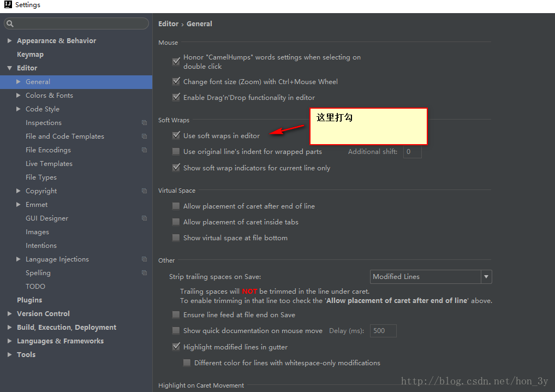The width and height of the screenshot is (555, 392).
Task: Toggle Highlight modified lines in gutter
Action: (176, 347)
